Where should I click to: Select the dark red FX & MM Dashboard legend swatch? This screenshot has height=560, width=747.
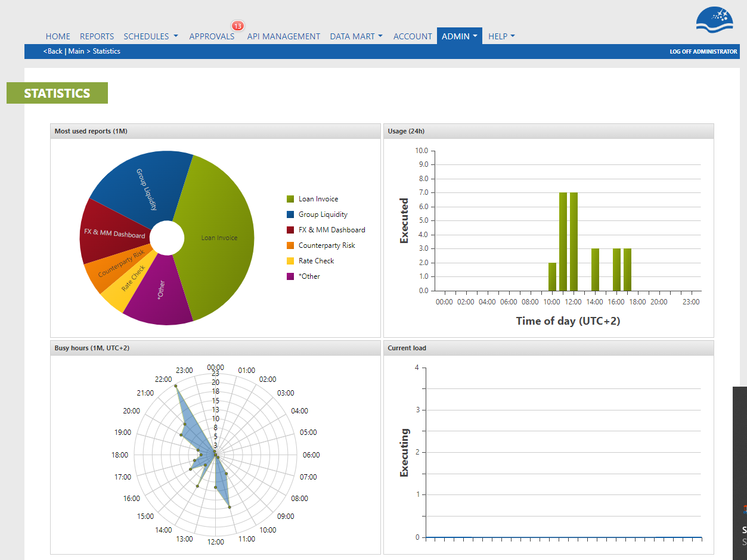pyautogui.click(x=290, y=230)
